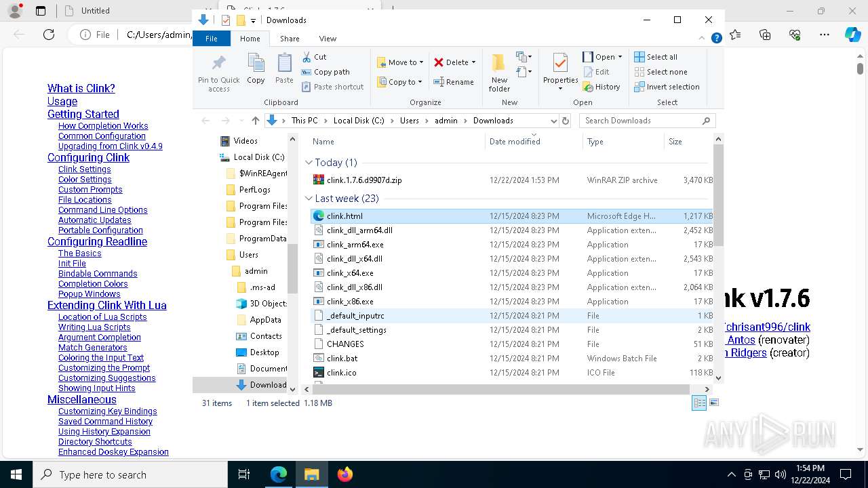
Task: Select the Untitled browser tab
Action: (95, 11)
